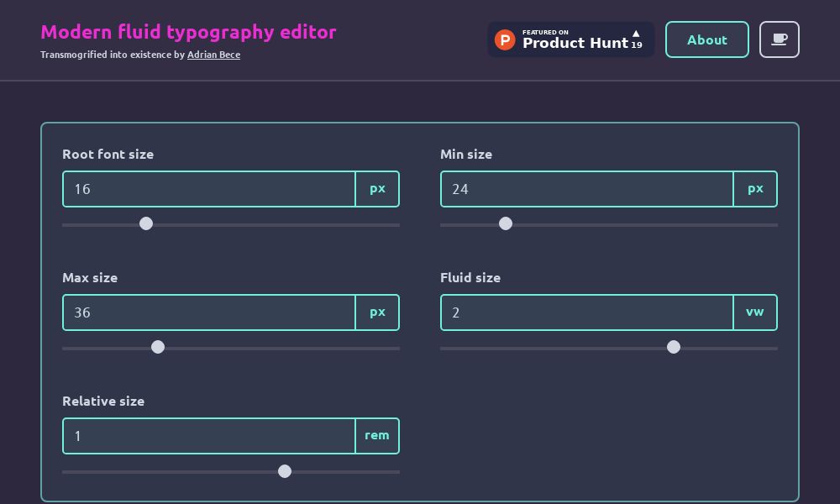Click the Fluid size slider handle
Image resolution: width=840 pixels, height=504 pixels.
[x=674, y=347]
